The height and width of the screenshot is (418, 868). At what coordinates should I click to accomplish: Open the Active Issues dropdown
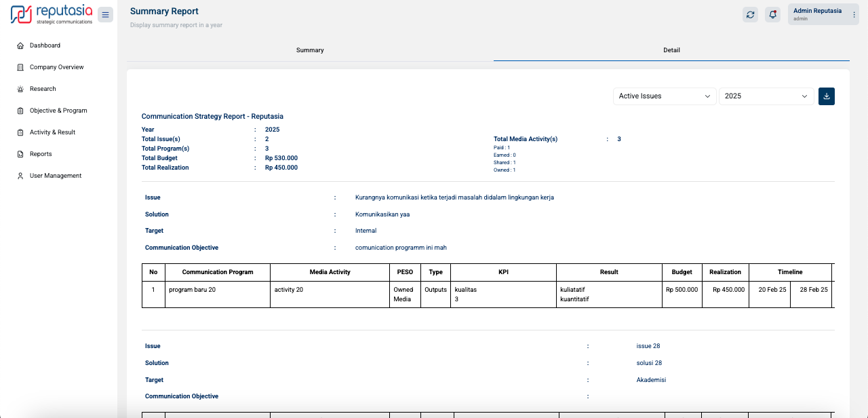[664, 96]
